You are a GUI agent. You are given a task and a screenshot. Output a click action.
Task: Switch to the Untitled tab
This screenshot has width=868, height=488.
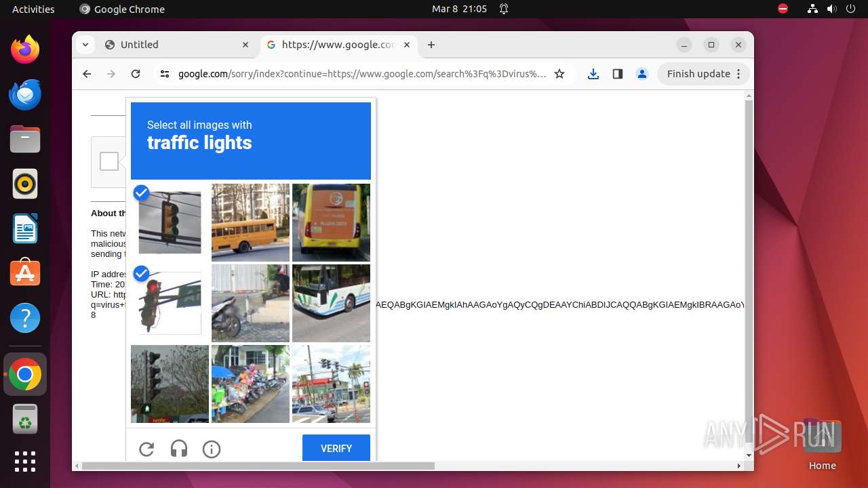click(177, 45)
